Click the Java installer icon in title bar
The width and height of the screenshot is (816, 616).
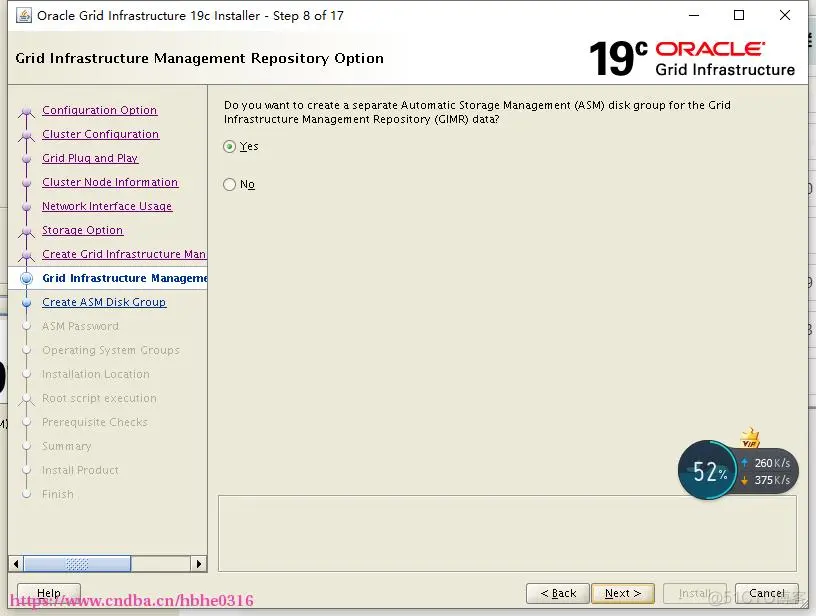(x=24, y=16)
